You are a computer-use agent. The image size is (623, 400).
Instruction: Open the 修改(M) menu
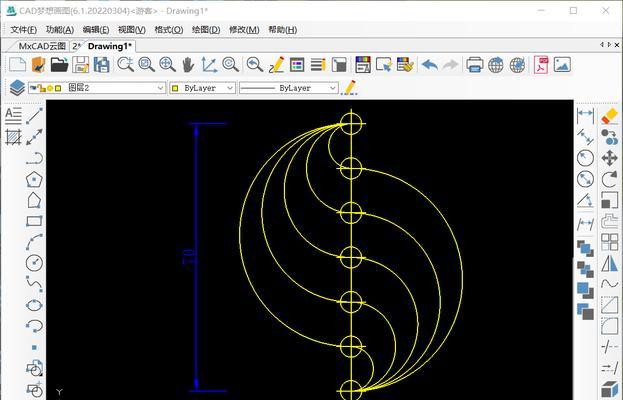(x=244, y=30)
